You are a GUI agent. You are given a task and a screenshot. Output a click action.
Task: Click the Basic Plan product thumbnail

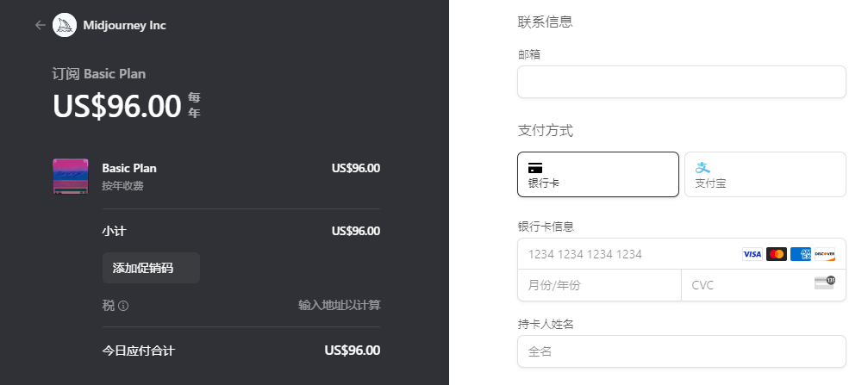tap(71, 176)
